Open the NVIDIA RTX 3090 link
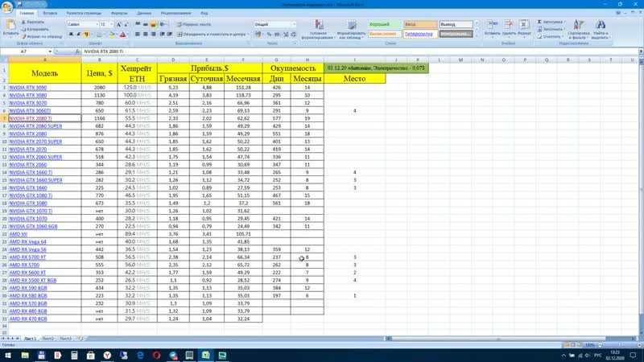The image size is (644, 362). pyautogui.click(x=28, y=88)
